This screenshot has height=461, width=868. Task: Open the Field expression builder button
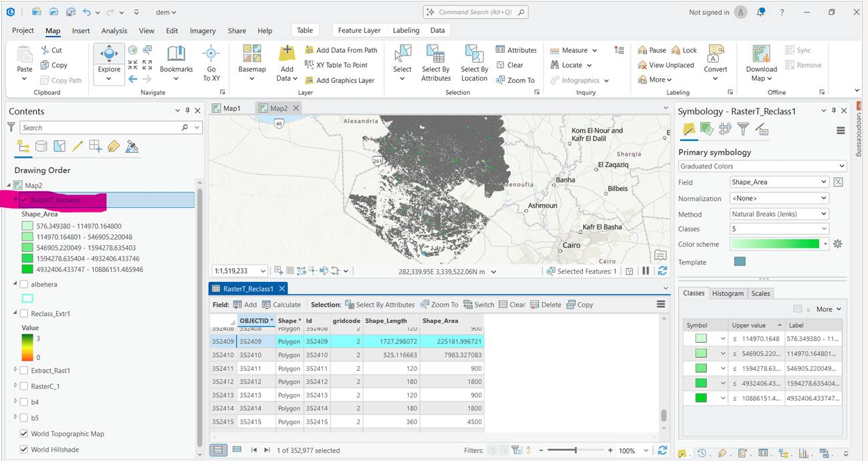pyautogui.click(x=839, y=182)
